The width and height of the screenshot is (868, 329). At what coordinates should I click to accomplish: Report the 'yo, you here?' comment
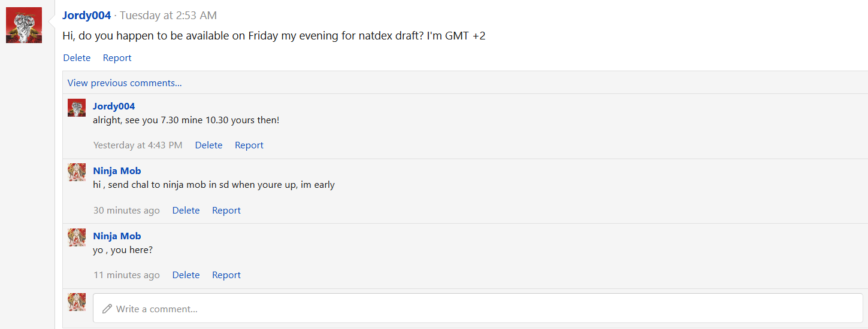[x=226, y=275]
